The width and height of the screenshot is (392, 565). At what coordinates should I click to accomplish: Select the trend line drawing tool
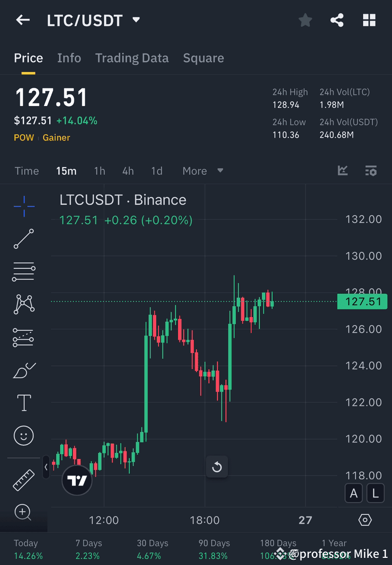point(24,239)
